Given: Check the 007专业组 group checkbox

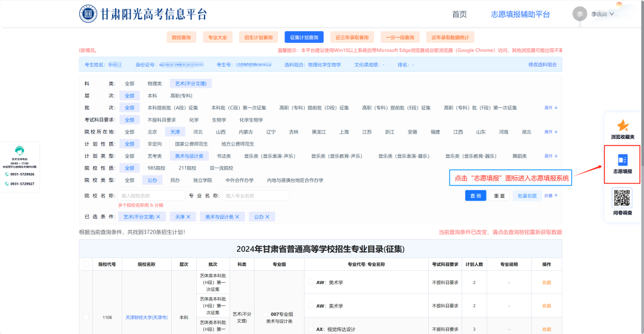Looking at the screenshot, I should click(x=266, y=314).
